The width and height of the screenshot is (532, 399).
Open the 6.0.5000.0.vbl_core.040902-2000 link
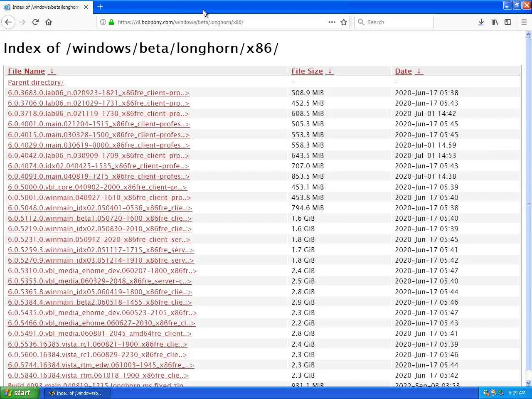pyautogui.click(x=97, y=187)
